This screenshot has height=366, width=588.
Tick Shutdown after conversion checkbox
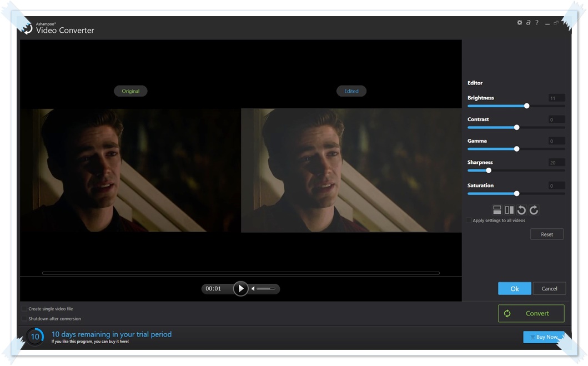point(24,319)
